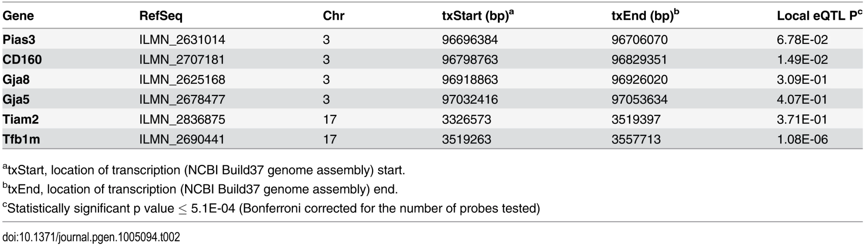Select the CD160 gene cell

(x=22, y=59)
